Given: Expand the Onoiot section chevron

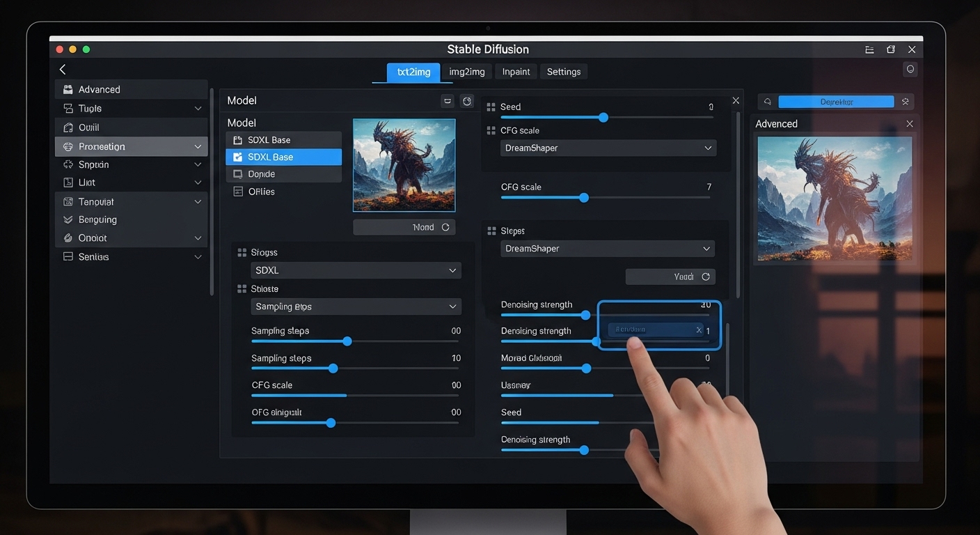Looking at the screenshot, I should tap(198, 238).
